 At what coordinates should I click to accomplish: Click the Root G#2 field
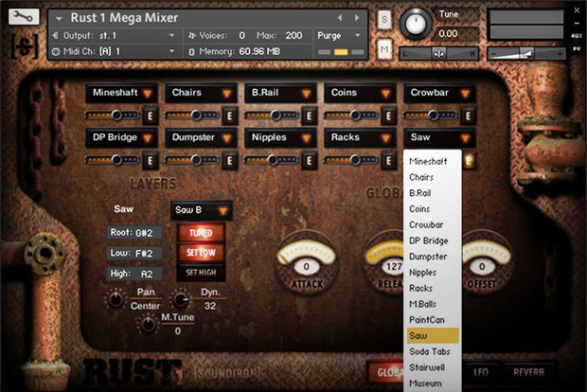[x=134, y=233]
